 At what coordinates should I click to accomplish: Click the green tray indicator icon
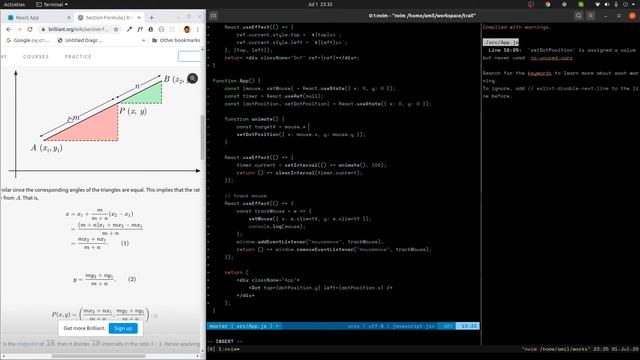coord(580,4)
